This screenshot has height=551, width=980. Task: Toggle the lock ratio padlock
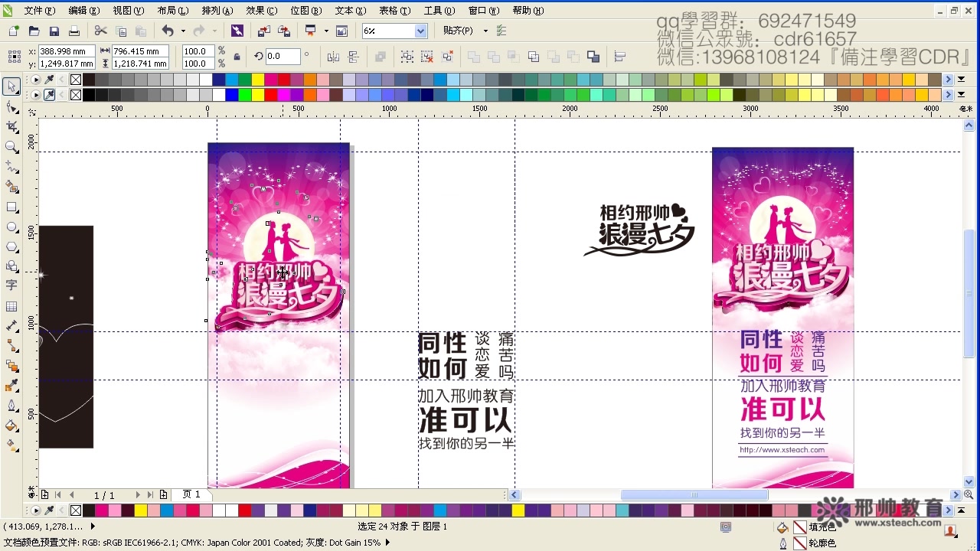tap(237, 57)
